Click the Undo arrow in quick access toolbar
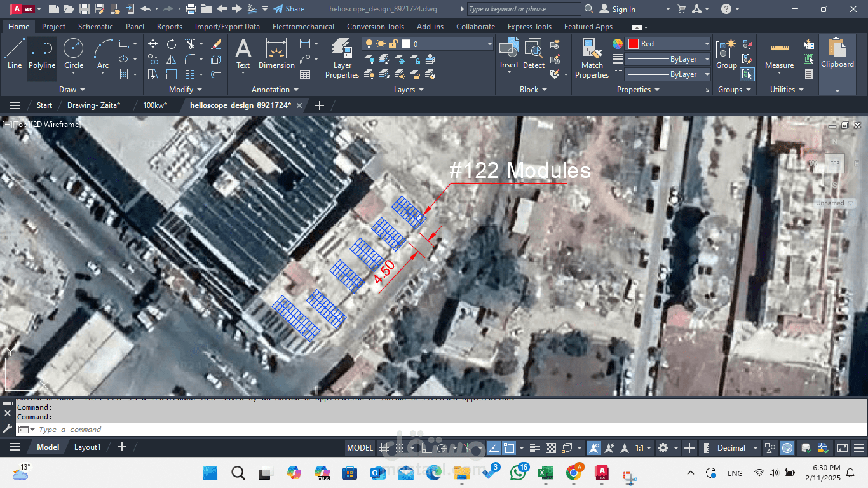 coord(146,9)
